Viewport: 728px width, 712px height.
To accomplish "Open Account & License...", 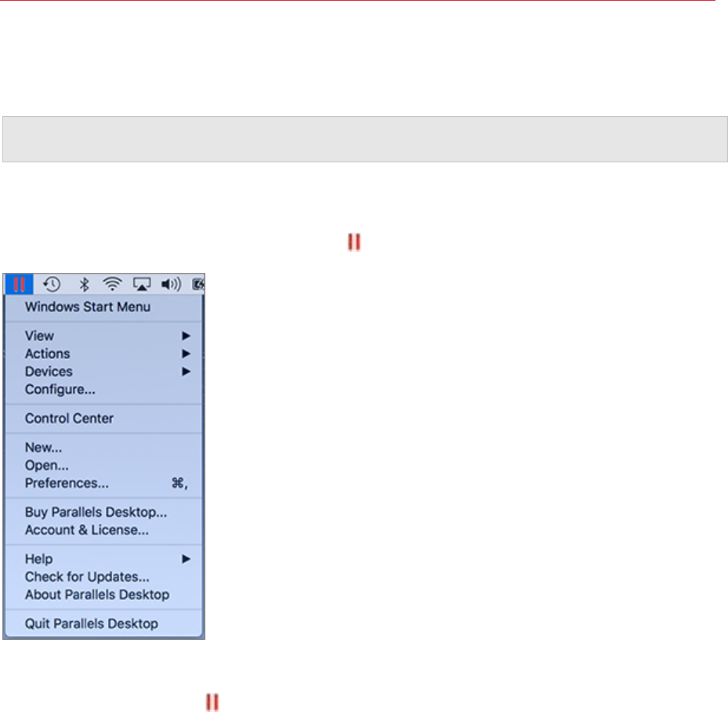I will point(104,530).
